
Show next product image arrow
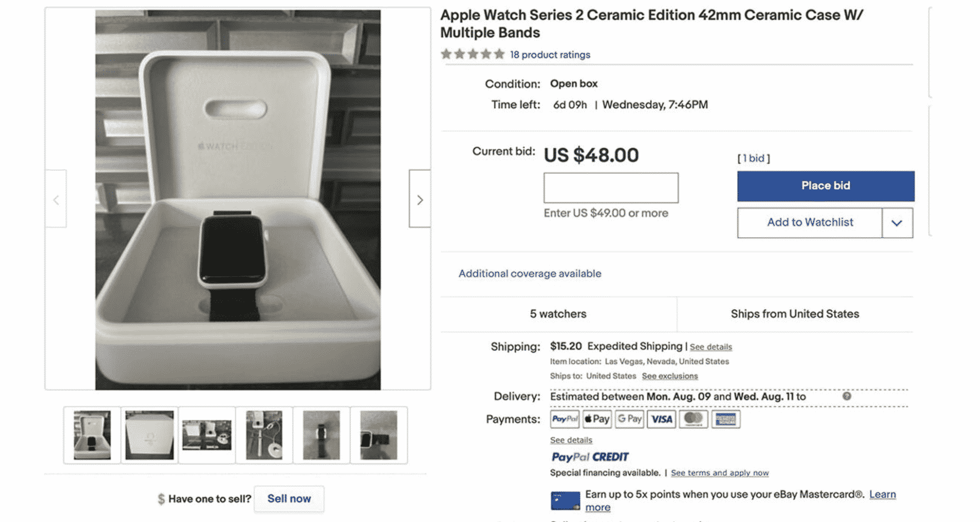coord(420,200)
